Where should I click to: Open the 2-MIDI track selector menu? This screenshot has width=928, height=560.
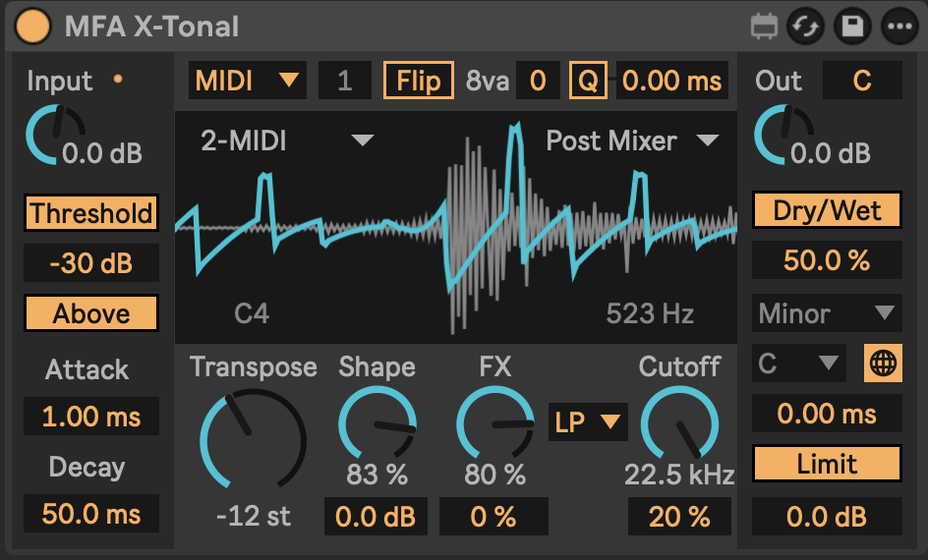287,140
